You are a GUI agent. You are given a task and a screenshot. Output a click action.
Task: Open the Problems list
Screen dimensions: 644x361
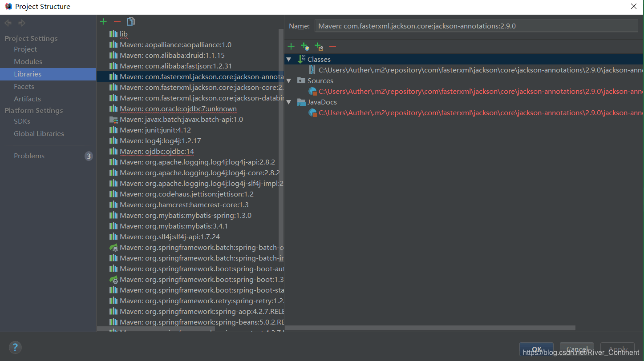29,156
